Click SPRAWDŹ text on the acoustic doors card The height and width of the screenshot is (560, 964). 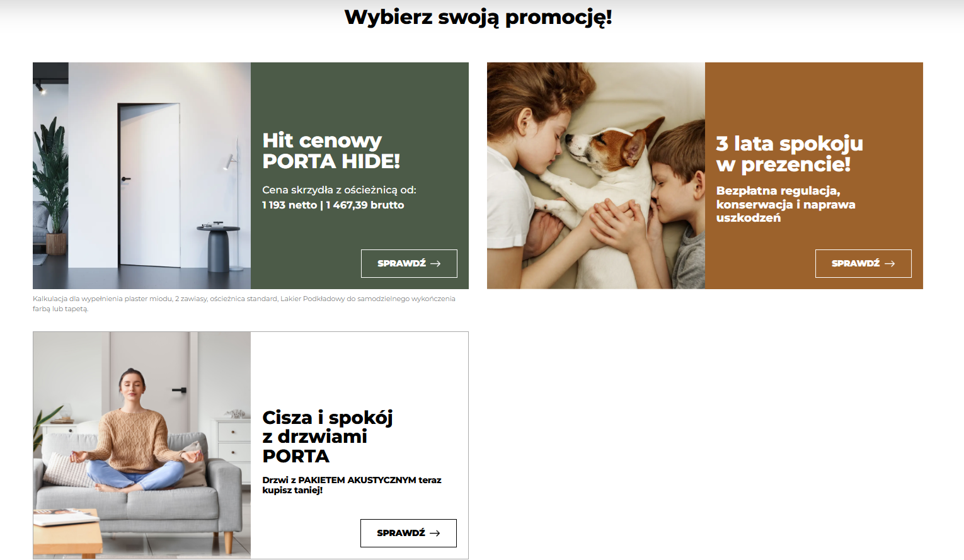pyautogui.click(x=401, y=533)
